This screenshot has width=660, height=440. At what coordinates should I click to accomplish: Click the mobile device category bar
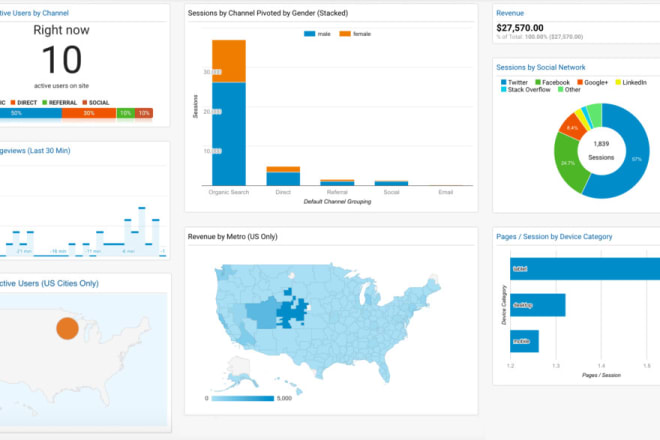click(x=524, y=341)
